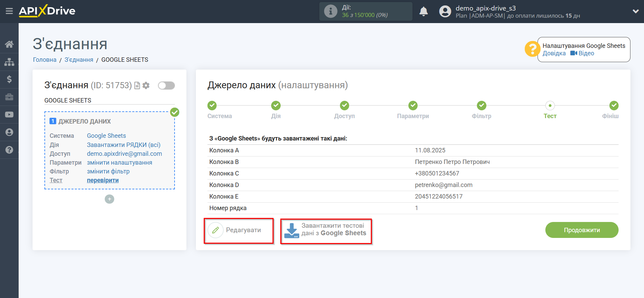Open the dollar billing icon in sidebar
Image resolution: width=644 pixels, height=298 pixels.
[x=9, y=79]
